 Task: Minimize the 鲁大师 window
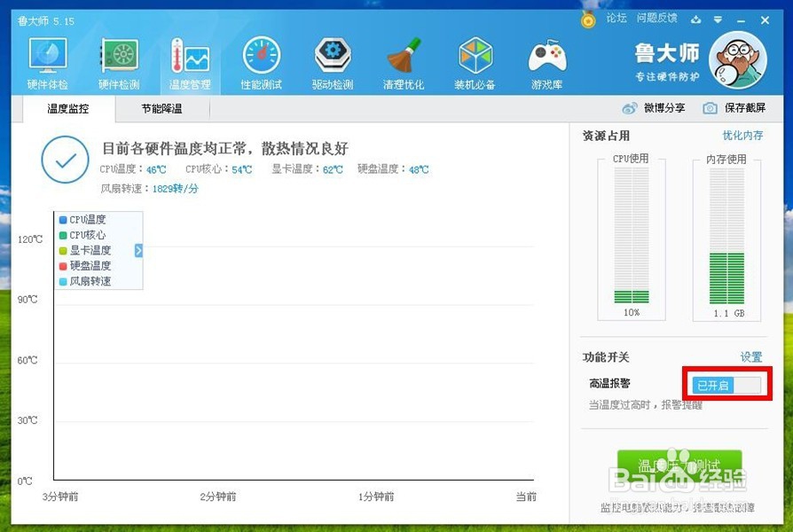coord(742,20)
